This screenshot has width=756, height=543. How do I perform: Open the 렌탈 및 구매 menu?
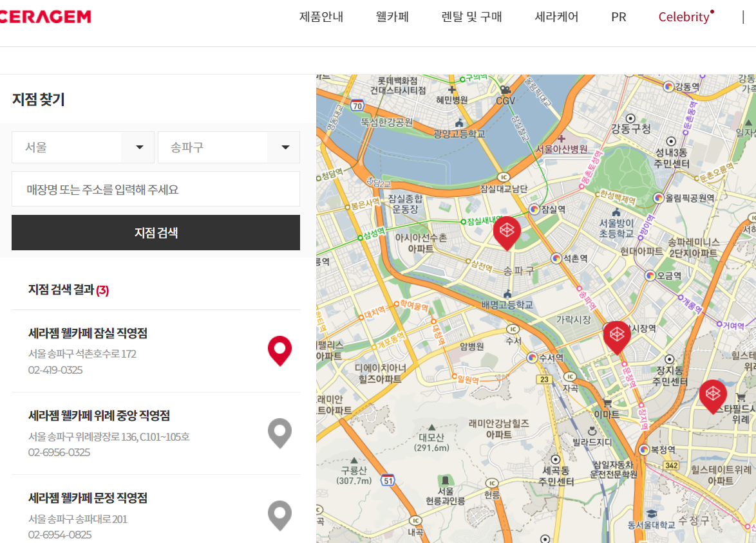coord(471,17)
